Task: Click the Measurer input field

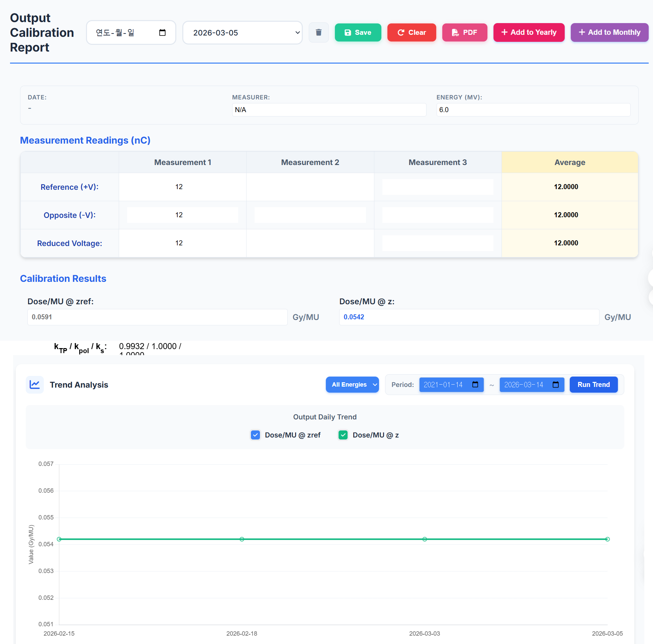Action: [329, 110]
